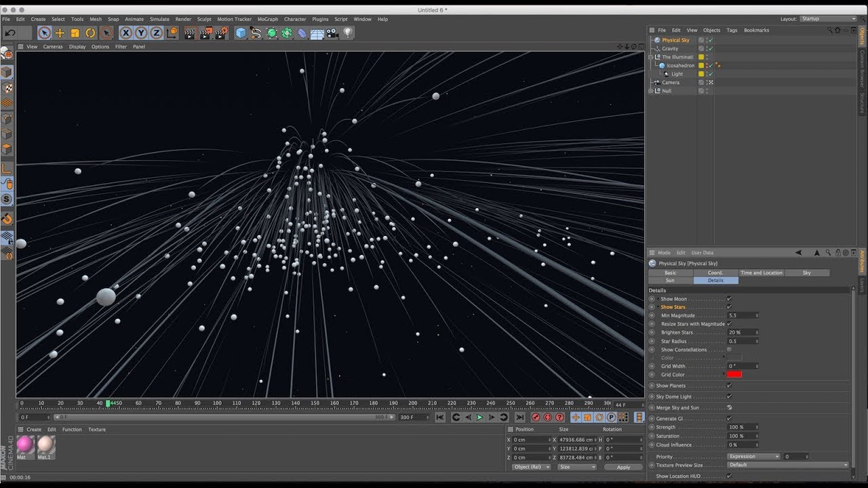Click Go to end of timeline
Image resolution: width=868 pixels, height=488 pixels.
520,418
